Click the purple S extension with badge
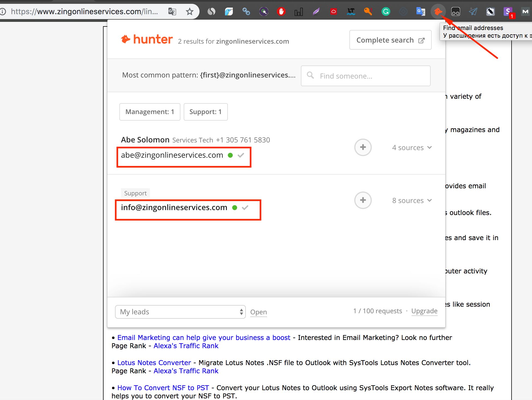 click(x=508, y=12)
